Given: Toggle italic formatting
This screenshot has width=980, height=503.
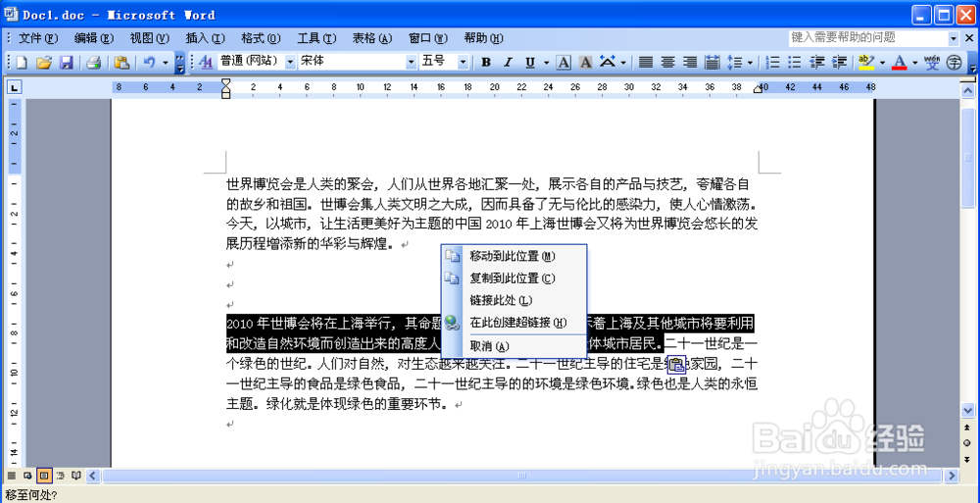Looking at the screenshot, I should click(x=508, y=63).
